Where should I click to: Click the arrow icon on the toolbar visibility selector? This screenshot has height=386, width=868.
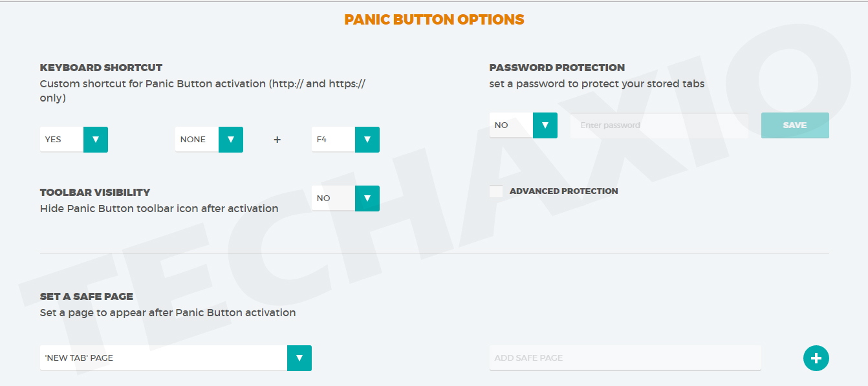pos(367,198)
